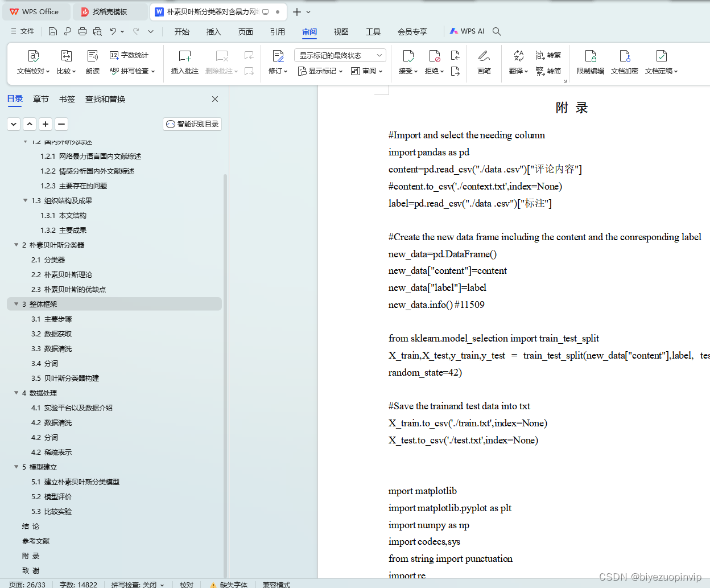Open the new tab dropdown arrow
This screenshot has width=710, height=588.
308,12
